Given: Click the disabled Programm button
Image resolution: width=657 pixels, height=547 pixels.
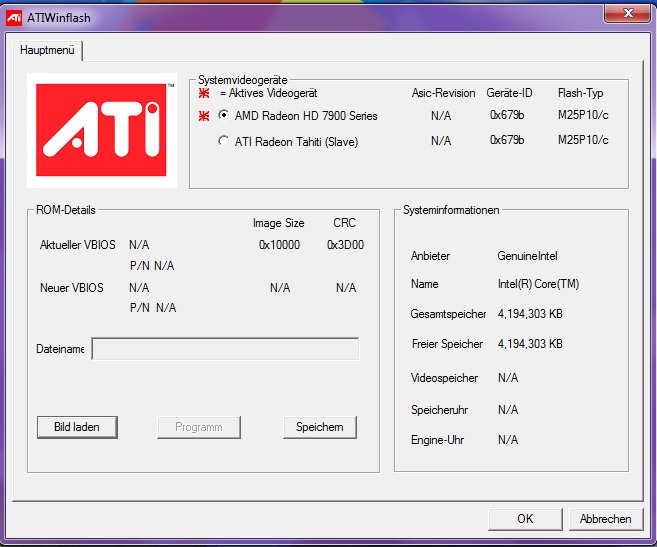Looking at the screenshot, I should 199,427.
